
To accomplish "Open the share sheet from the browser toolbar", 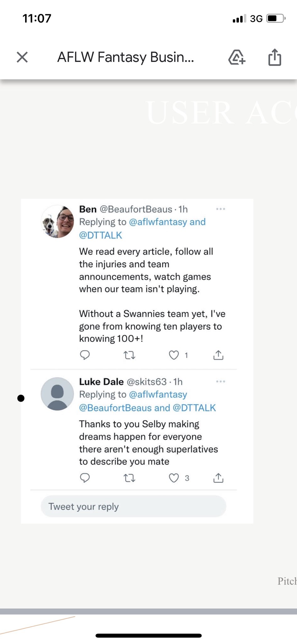I will 274,58.
